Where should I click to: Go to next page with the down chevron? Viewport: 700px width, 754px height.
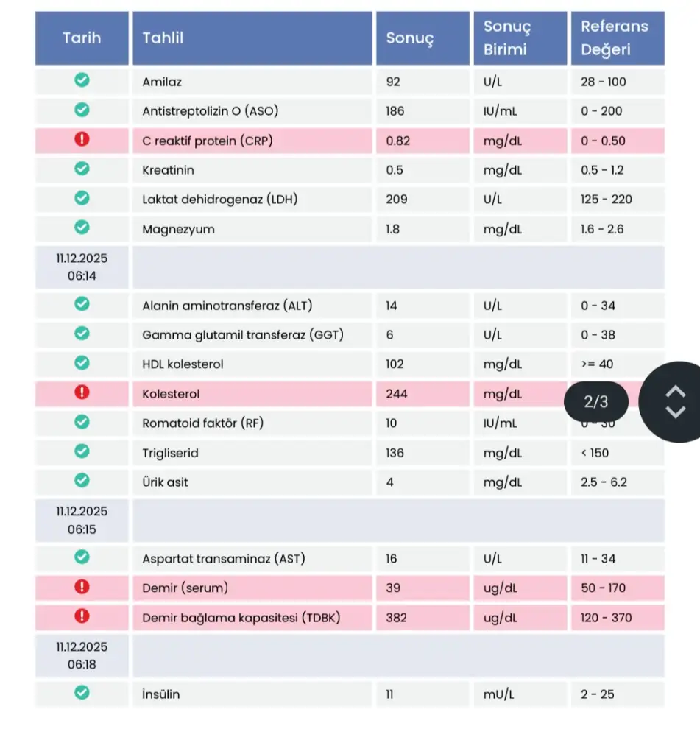(x=675, y=412)
